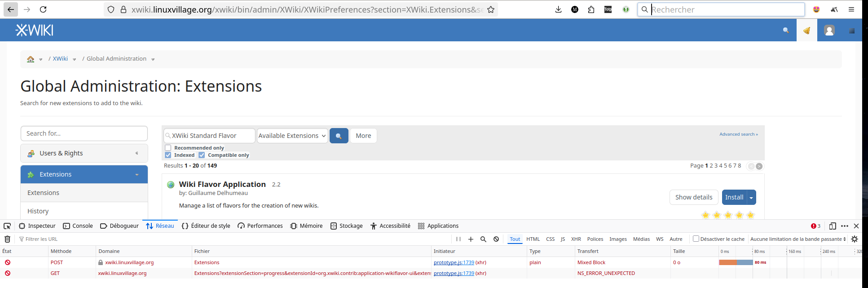Open the devtools element picker tool
Screen dimensions: 868x288
pyautogui.click(x=7, y=226)
